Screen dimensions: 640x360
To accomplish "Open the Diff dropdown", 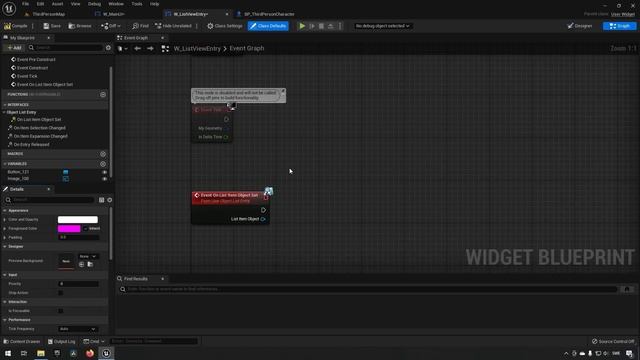I will click(x=111, y=26).
